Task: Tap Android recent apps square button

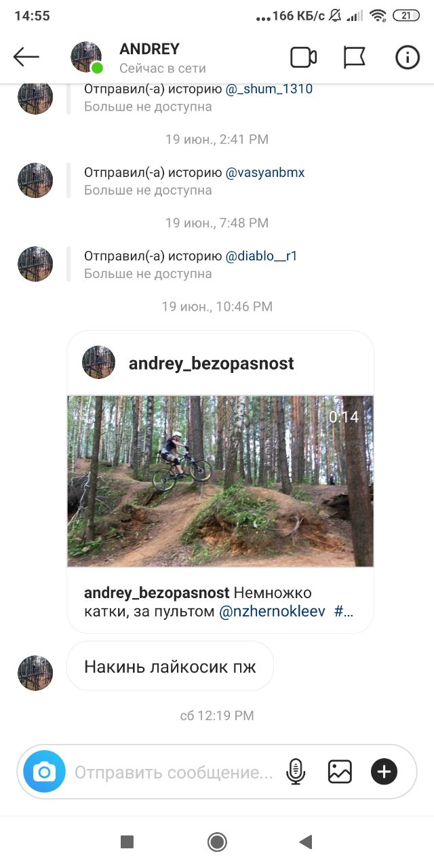Action: [127, 842]
